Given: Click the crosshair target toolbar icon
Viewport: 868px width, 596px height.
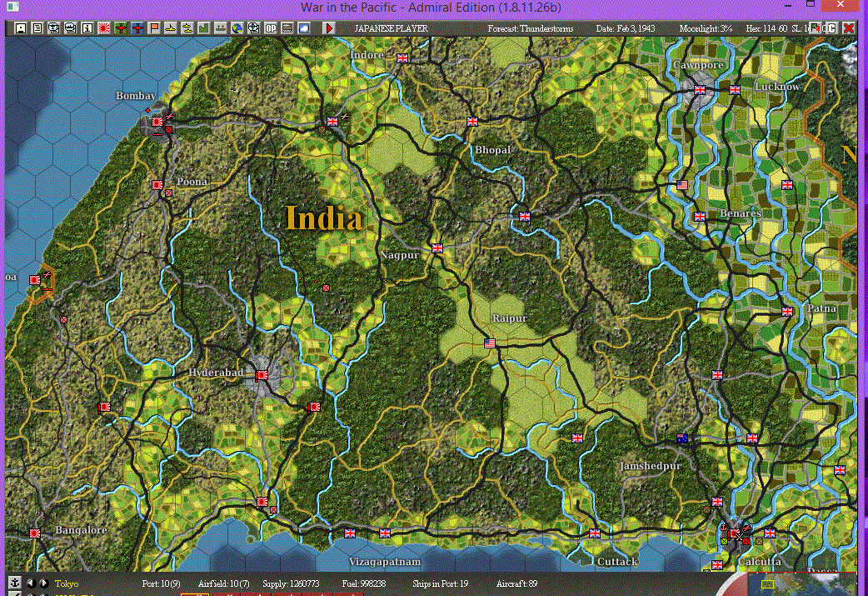Looking at the screenshot, I should (253, 28).
